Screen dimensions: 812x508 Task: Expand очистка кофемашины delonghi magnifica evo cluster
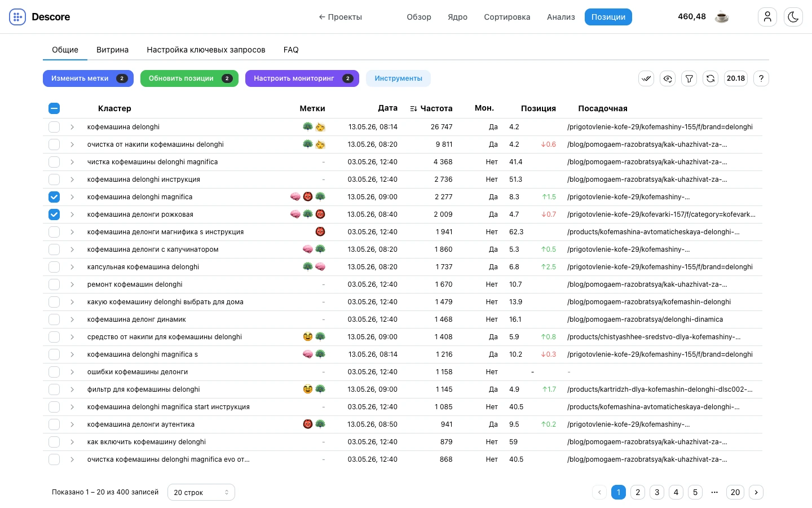(x=72, y=459)
